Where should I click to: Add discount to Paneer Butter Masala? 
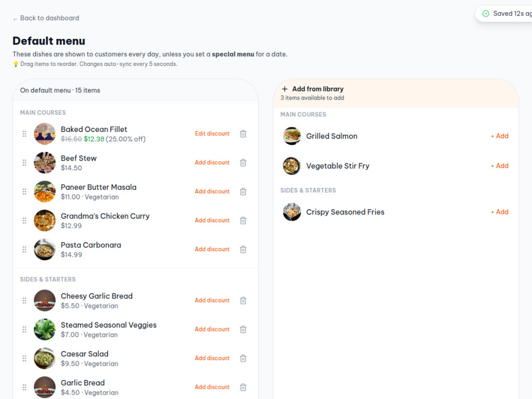(212, 191)
